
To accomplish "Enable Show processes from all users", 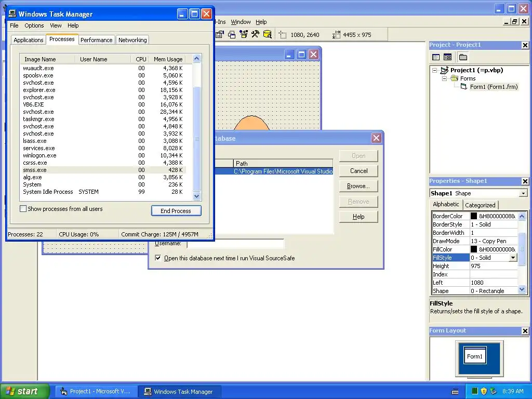I will 23,209.
